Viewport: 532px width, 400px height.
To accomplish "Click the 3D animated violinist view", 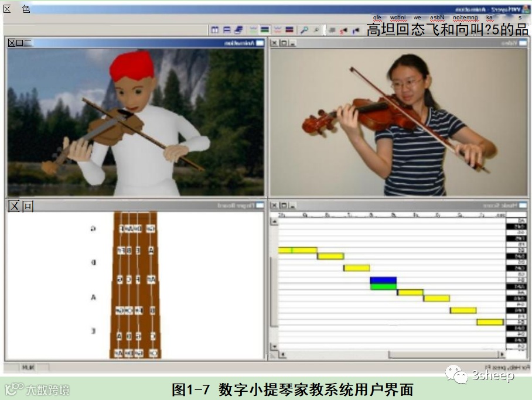I will pyautogui.click(x=136, y=122).
